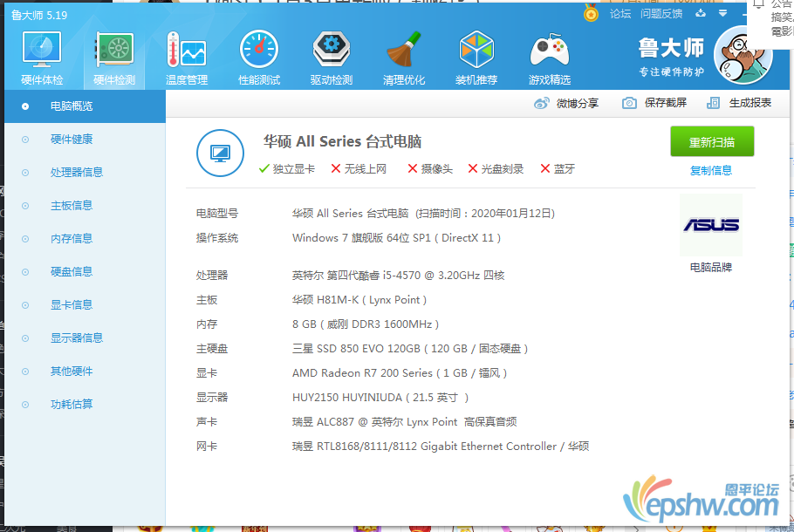Switch to 显卡信息 sidebar tab
794x532 pixels.
click(86, 305)
